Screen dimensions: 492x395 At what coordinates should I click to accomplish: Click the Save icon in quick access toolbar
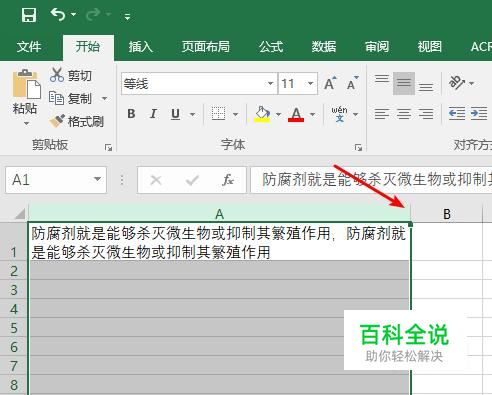point(29,15)
